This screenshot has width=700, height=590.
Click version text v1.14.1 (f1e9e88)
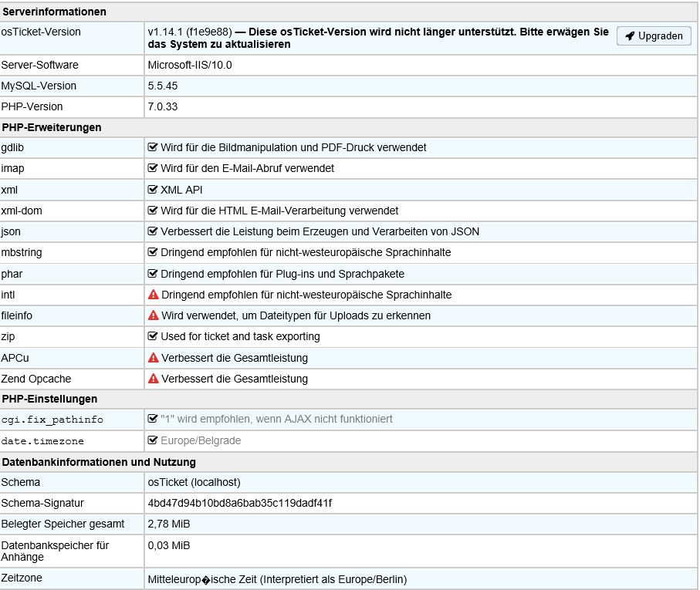tap(190, 32)
